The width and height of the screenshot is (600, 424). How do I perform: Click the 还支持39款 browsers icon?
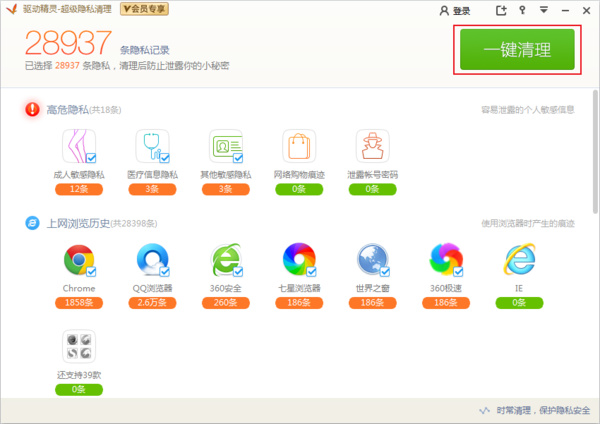(79, 346)
